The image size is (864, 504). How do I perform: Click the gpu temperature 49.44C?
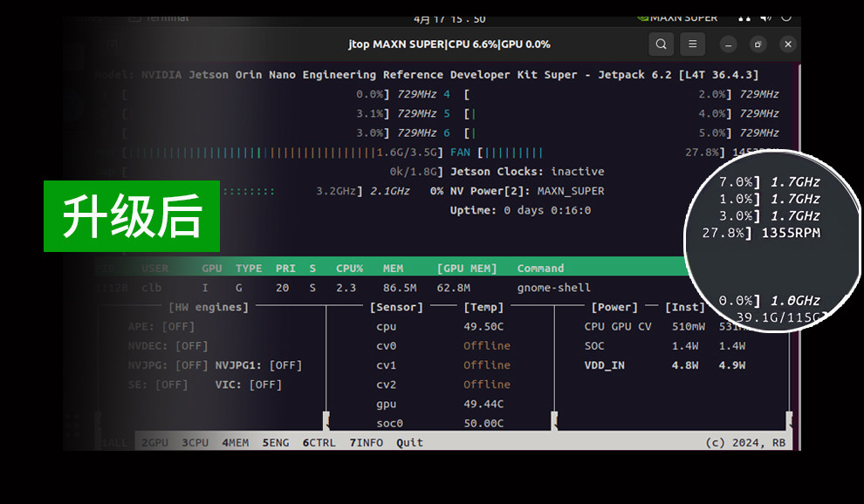(x=483, y=404)
